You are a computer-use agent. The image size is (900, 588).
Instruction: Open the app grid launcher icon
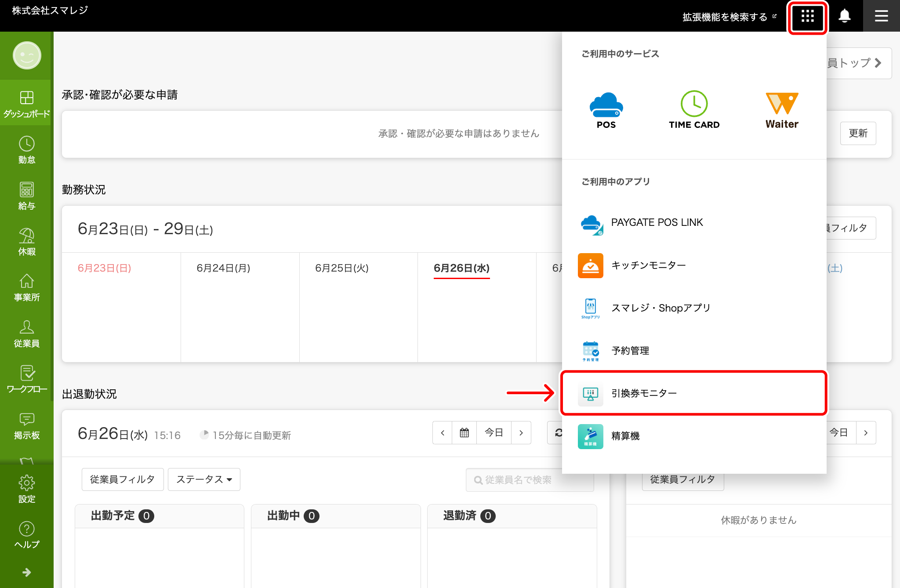pos(807,17)
